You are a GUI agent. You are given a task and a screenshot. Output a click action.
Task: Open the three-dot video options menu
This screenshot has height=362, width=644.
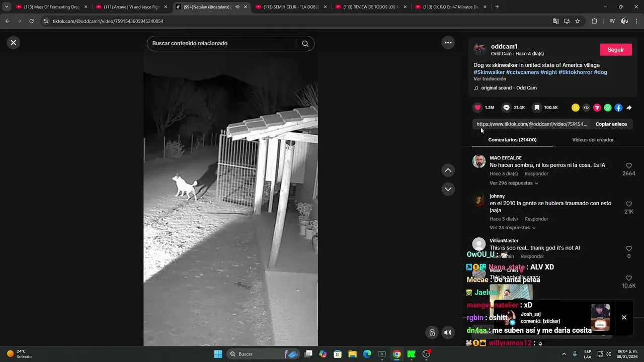tap(448, 43)
